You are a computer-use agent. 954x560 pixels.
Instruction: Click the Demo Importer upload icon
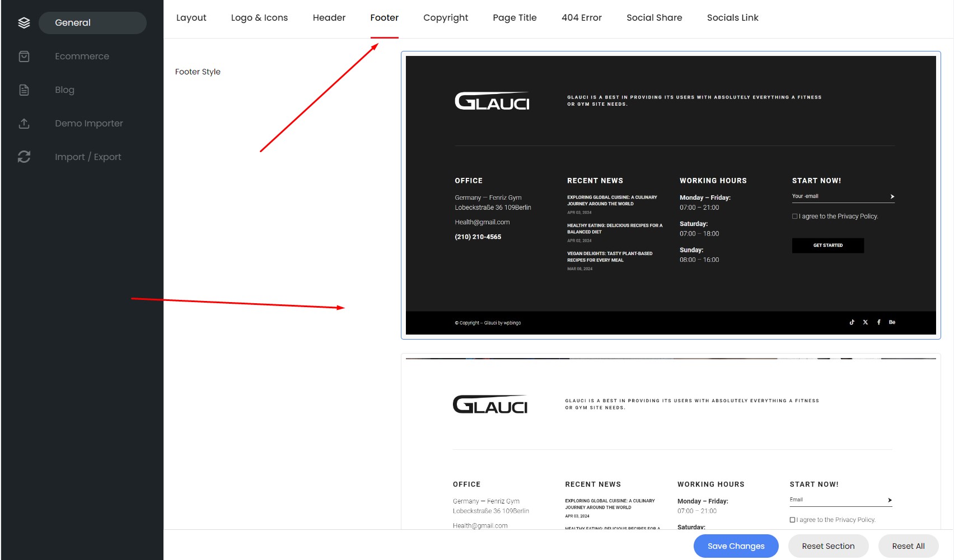24,124
